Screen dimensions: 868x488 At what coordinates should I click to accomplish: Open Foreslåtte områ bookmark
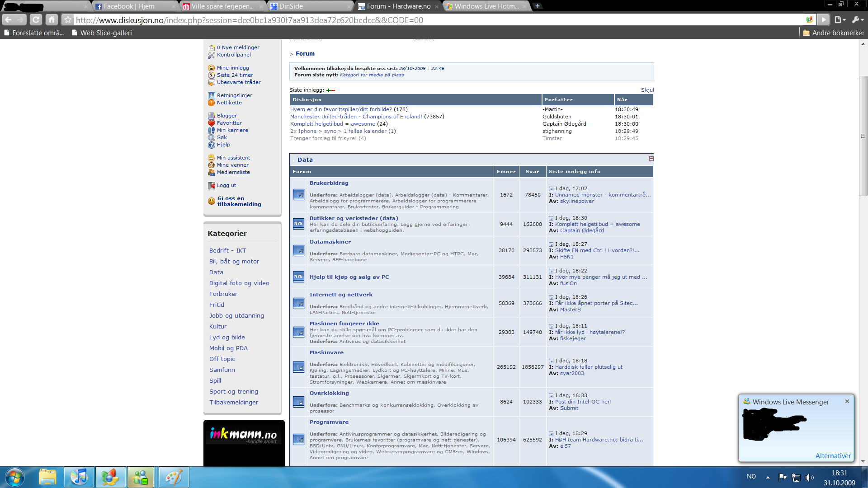tap(34, 33)
